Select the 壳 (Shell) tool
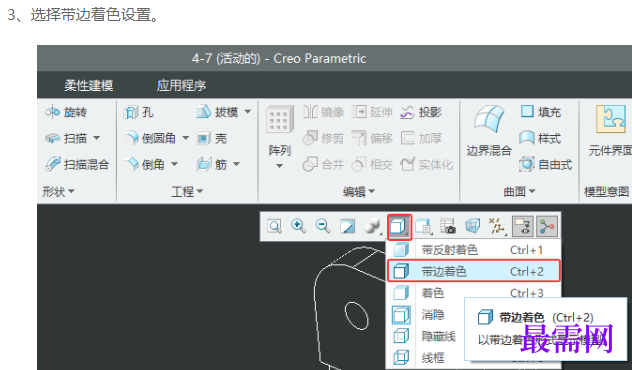The width and height of the screenshot is (632, 370). click(x=212, y=138)
